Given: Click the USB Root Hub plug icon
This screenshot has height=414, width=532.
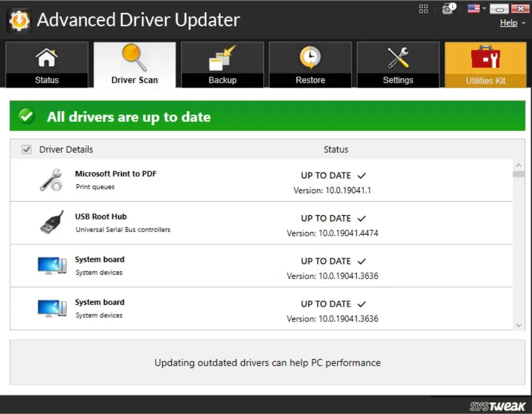Looking at the screenshot, I should click(51, 222).
